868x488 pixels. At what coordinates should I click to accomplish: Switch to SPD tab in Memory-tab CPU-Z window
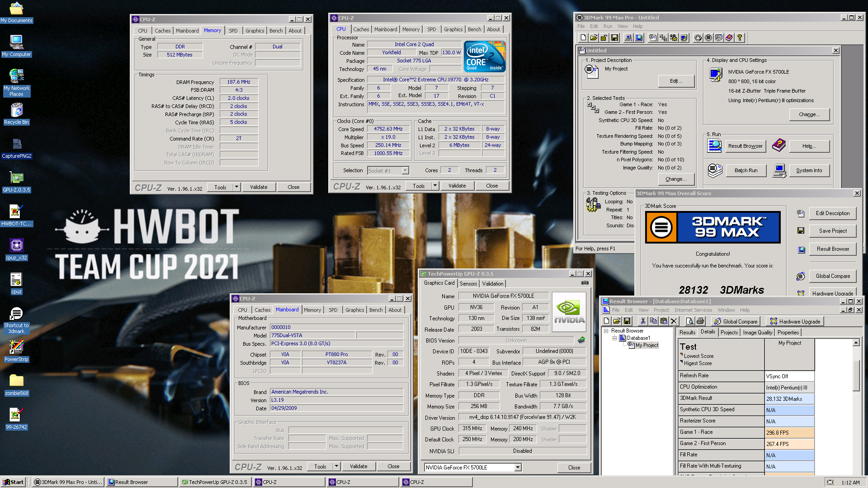(233, 31)
